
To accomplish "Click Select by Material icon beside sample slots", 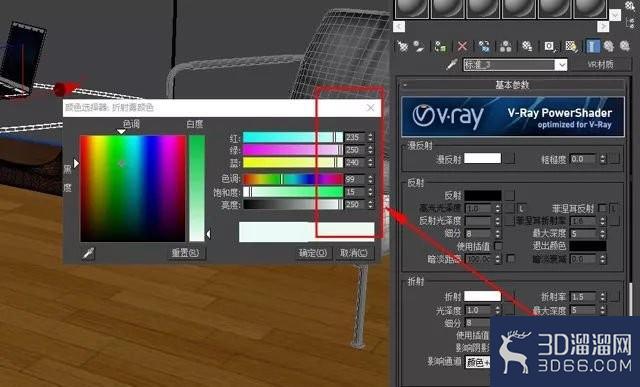I will pos(631,5).
